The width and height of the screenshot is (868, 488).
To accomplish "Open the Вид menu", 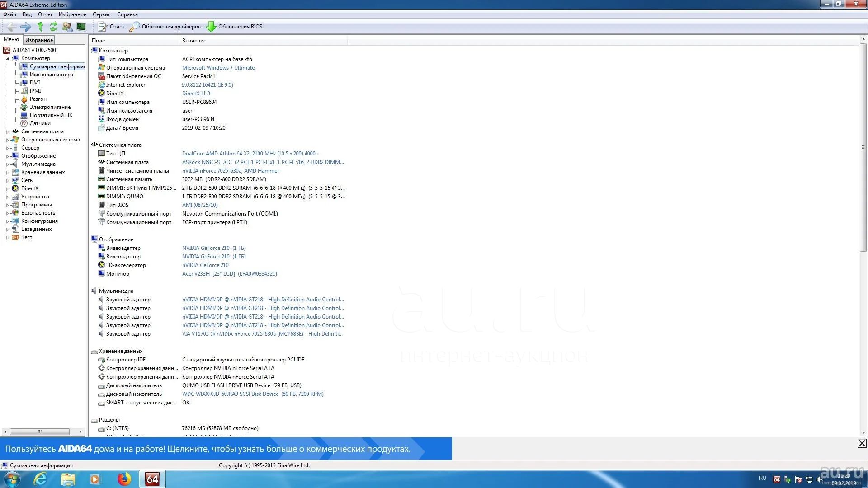I will click(27, 14).
